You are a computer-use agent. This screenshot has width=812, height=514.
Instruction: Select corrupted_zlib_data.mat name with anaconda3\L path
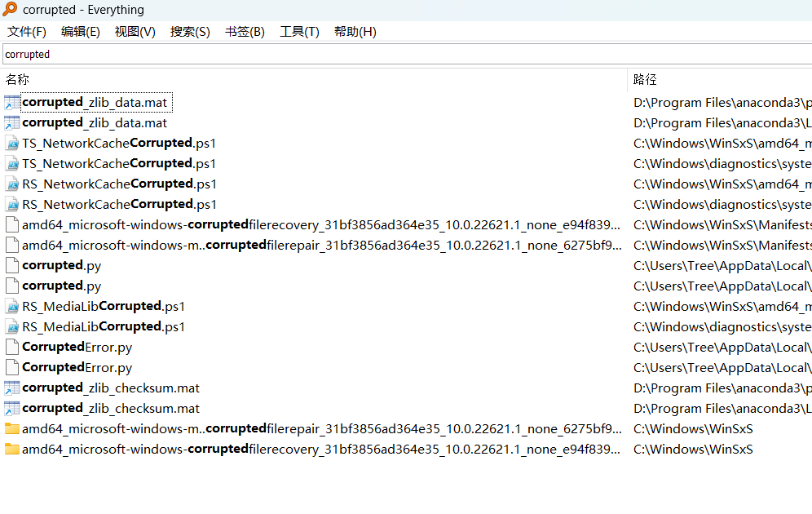tap(95, 123)
